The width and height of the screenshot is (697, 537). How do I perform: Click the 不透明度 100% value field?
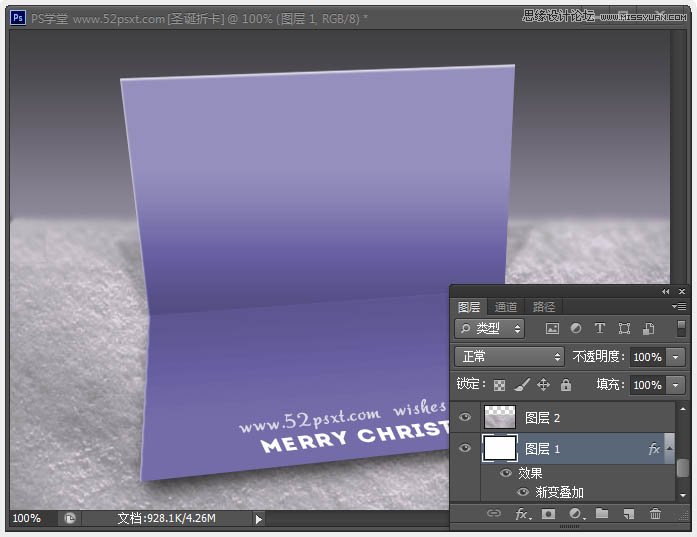(x=648, y=357)
